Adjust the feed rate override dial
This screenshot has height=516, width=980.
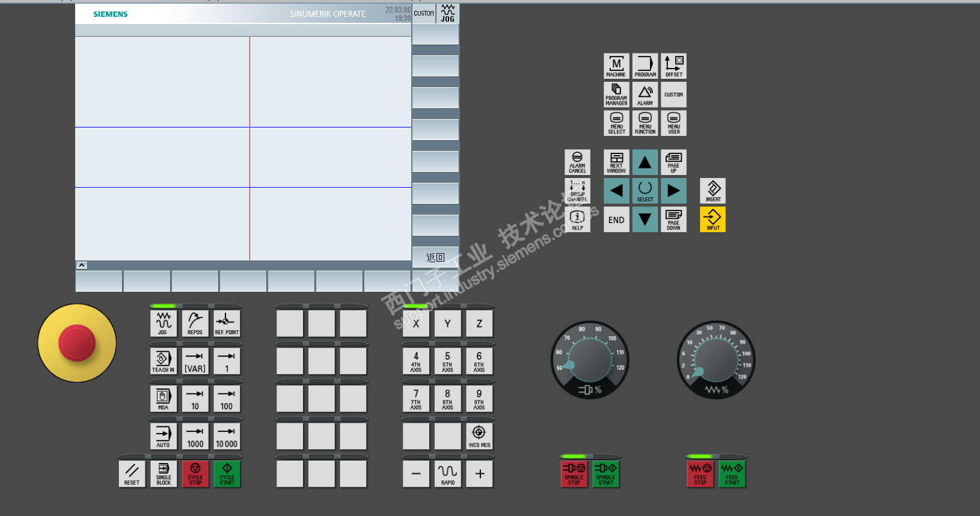[716, 360]
